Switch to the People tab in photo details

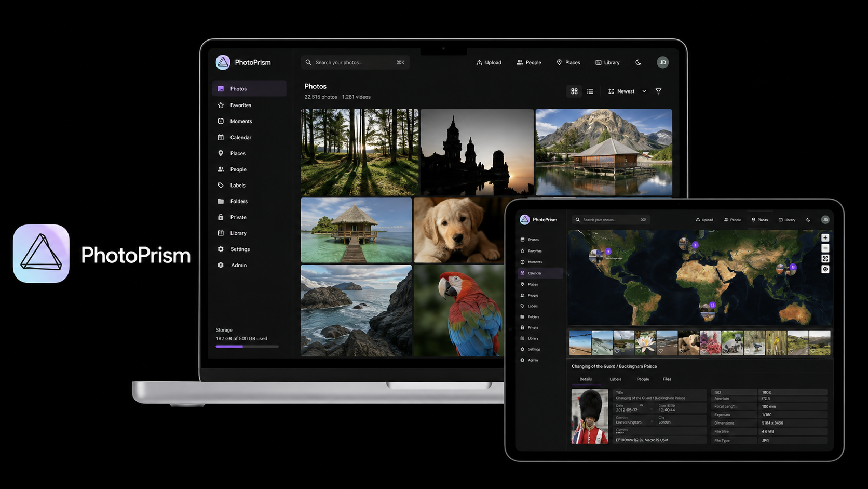[643, 379]
